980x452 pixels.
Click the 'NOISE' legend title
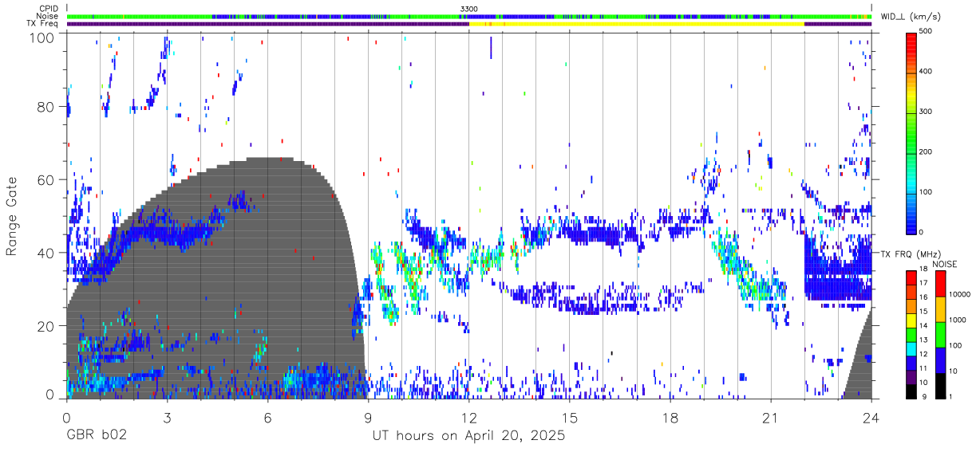point(945,264)
